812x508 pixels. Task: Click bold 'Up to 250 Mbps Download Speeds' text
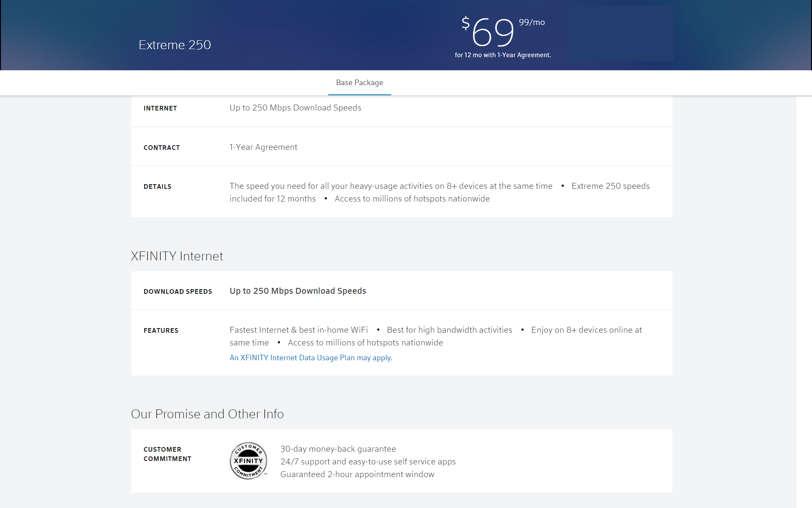pyautogui.click(x=298, y=291)
